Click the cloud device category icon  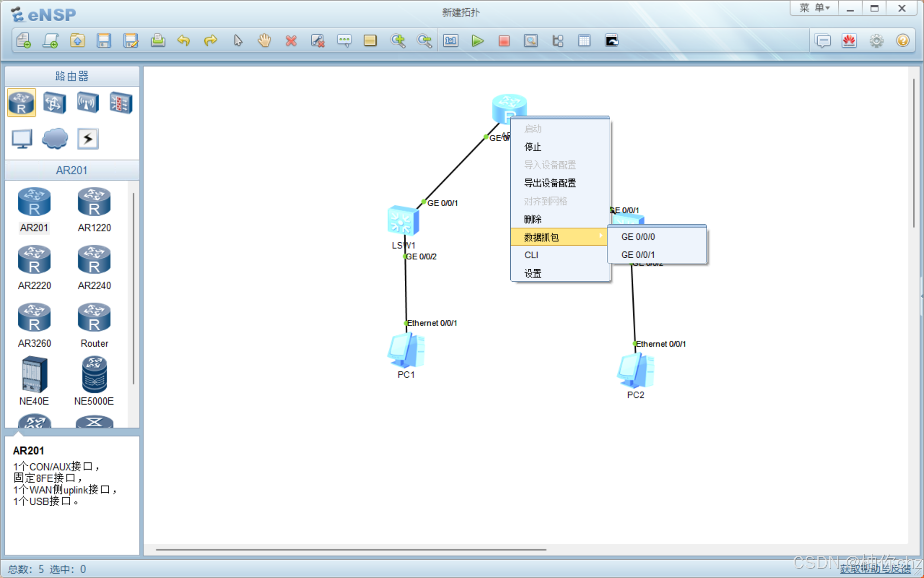[x=55, y=139]
